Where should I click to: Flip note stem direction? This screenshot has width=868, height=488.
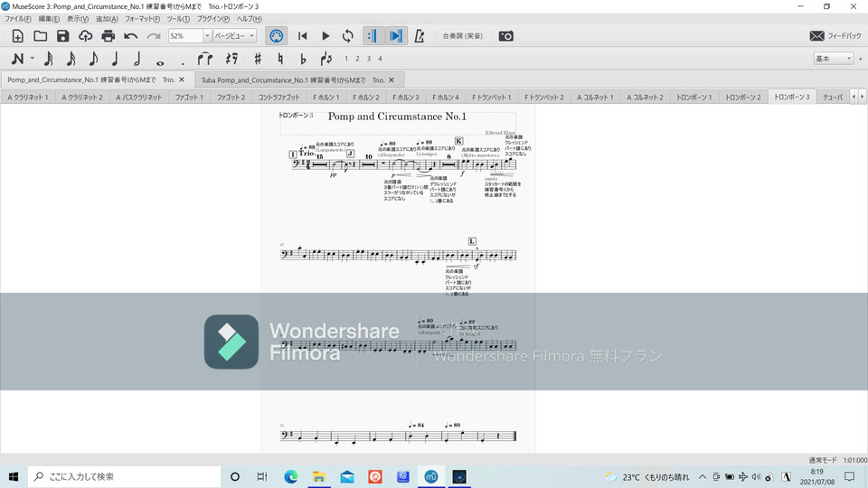[x=326, y=59]
